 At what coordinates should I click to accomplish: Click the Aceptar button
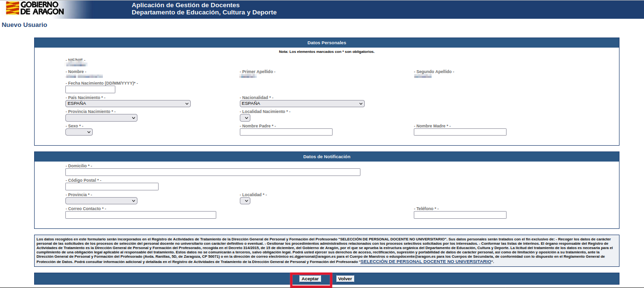(x=310, y=279)
